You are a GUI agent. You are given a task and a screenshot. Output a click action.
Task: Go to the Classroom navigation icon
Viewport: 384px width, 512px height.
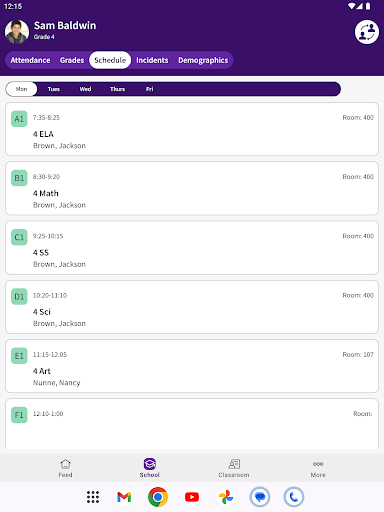tap(234, 464)
